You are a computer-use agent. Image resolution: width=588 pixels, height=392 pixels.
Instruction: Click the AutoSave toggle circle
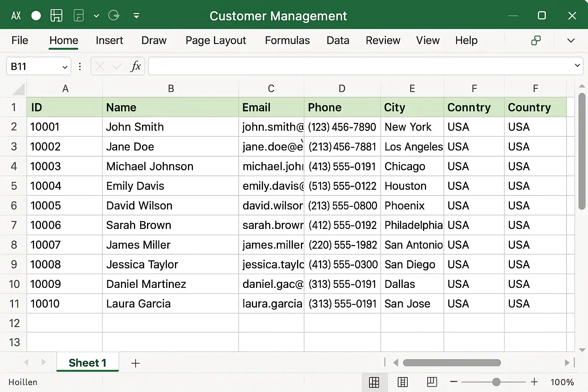pos(36,16)
